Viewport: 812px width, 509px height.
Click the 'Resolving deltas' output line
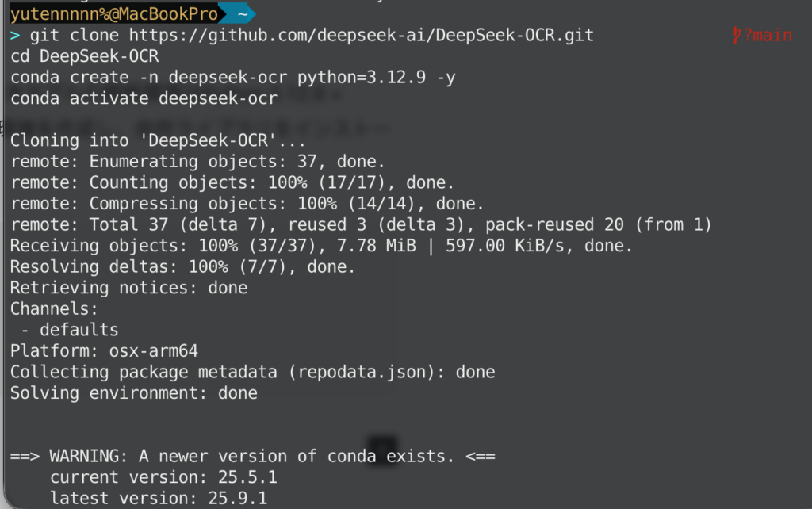[182, 267]
